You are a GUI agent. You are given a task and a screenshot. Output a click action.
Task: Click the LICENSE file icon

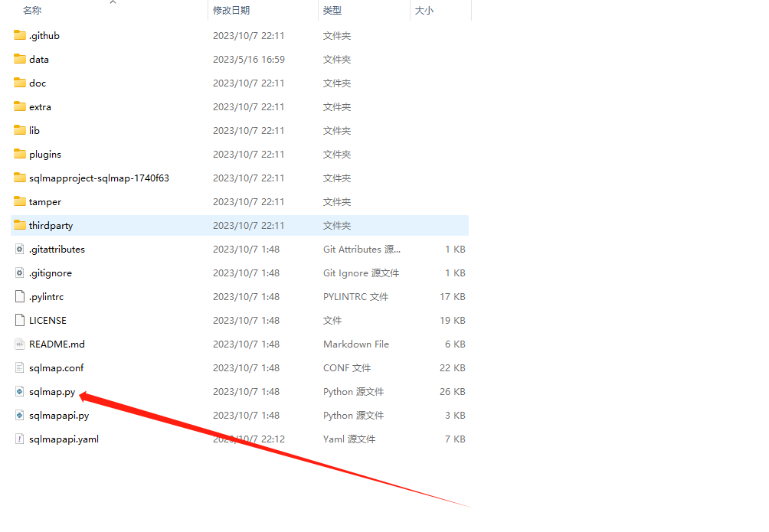20,320
